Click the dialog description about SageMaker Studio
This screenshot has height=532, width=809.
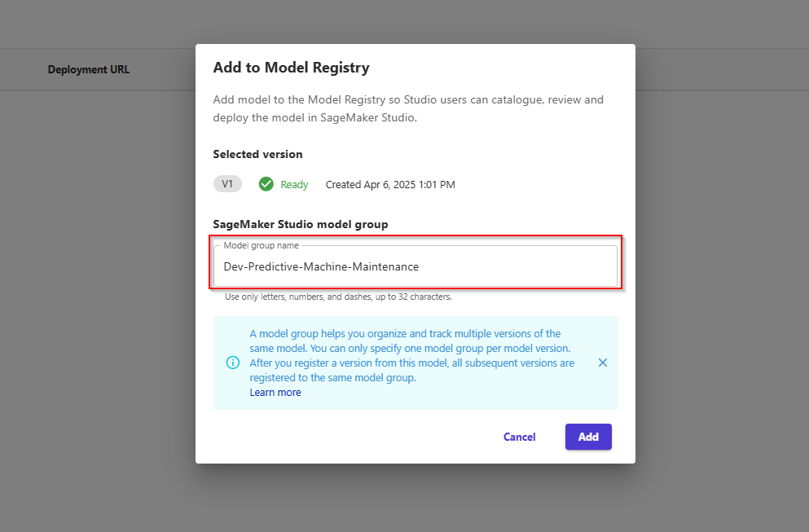(408, 108)
